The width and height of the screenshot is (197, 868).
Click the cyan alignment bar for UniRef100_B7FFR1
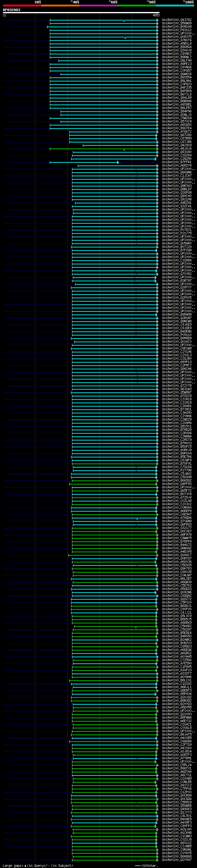pos(84,162)
